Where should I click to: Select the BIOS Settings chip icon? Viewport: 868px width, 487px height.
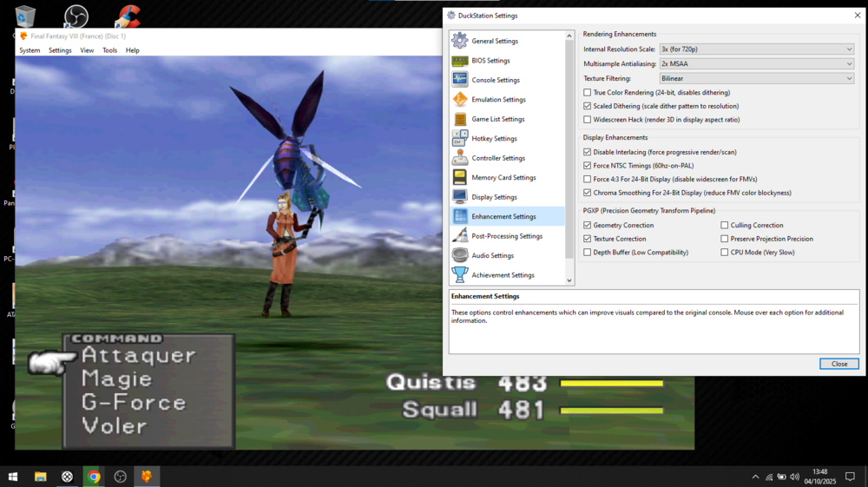click(459, 61)
